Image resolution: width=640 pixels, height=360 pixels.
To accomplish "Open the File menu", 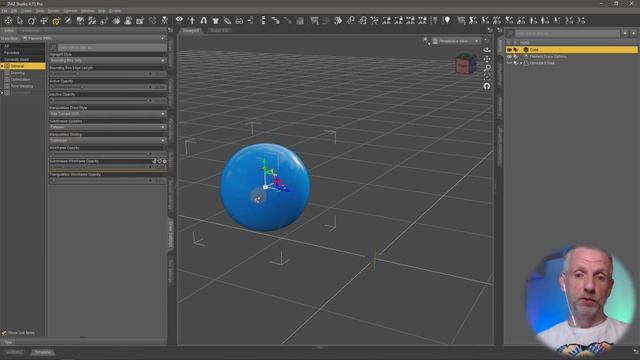I will coord(4,11).
